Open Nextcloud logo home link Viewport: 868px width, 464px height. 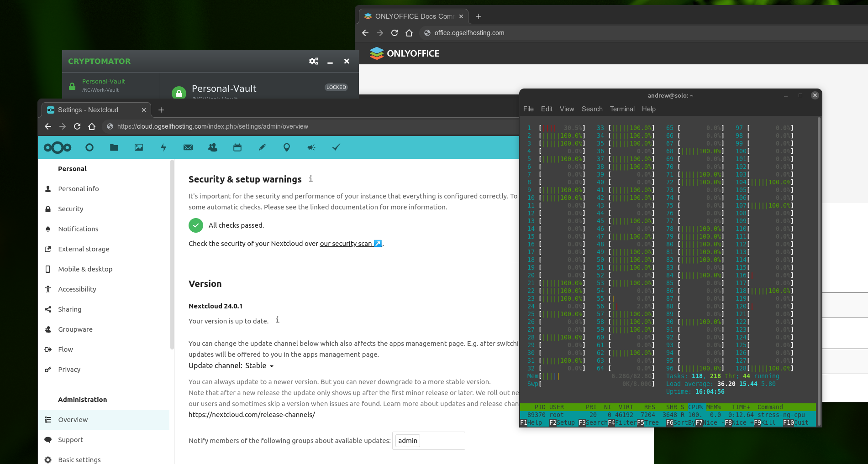[x=58, y=147]
